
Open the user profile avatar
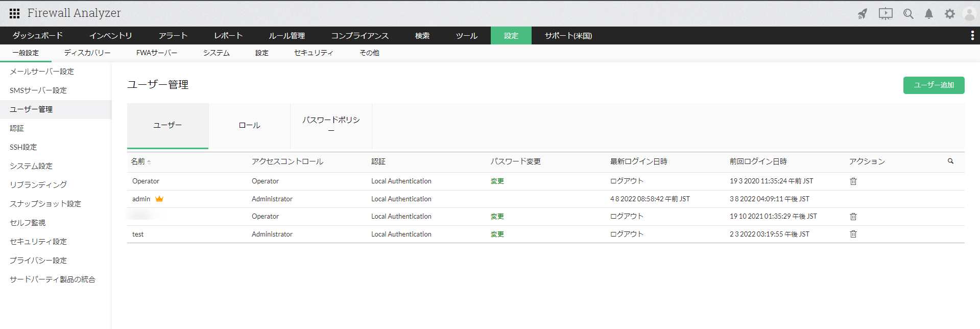[x=969, y=14]
